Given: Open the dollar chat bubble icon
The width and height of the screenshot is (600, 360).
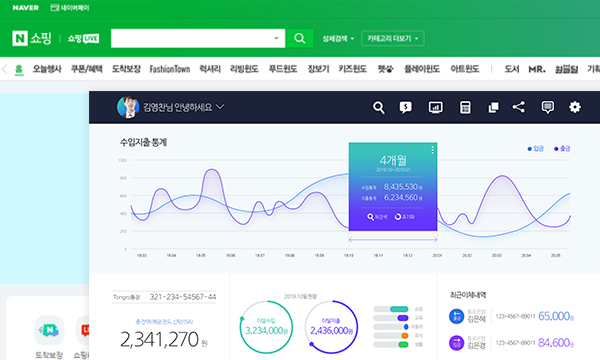Looking at the screenshot, I should tap(405, 108).
